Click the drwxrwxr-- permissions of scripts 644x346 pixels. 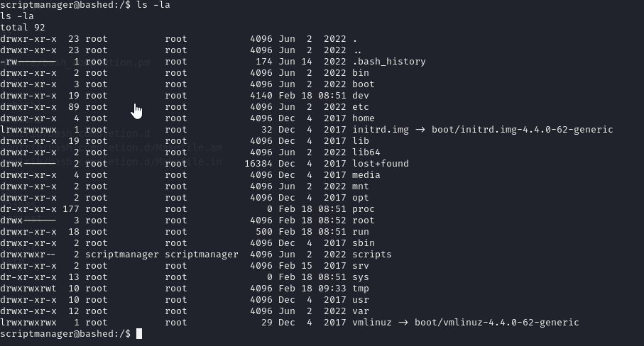28,254
